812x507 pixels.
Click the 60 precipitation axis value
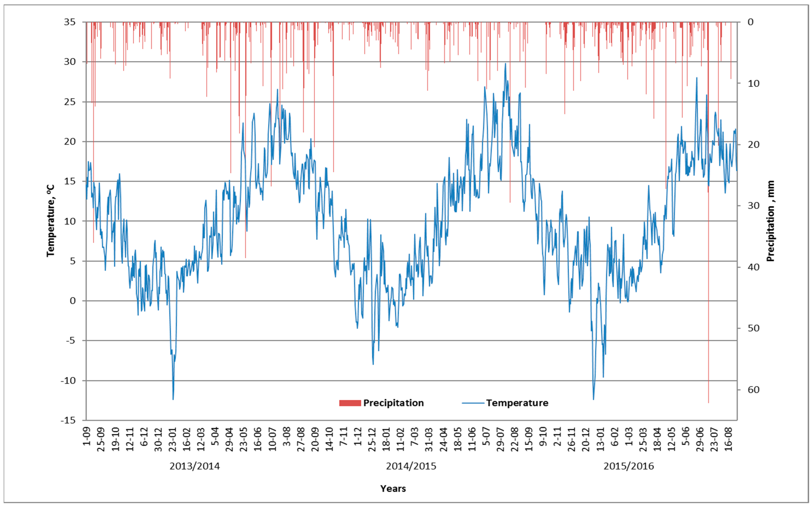(x=754, y=390)
